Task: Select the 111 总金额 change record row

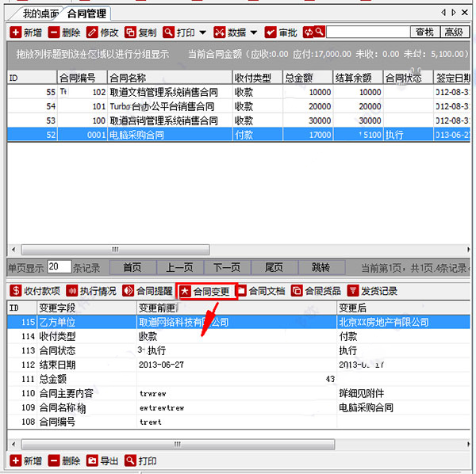Action: tap(239, 379)
